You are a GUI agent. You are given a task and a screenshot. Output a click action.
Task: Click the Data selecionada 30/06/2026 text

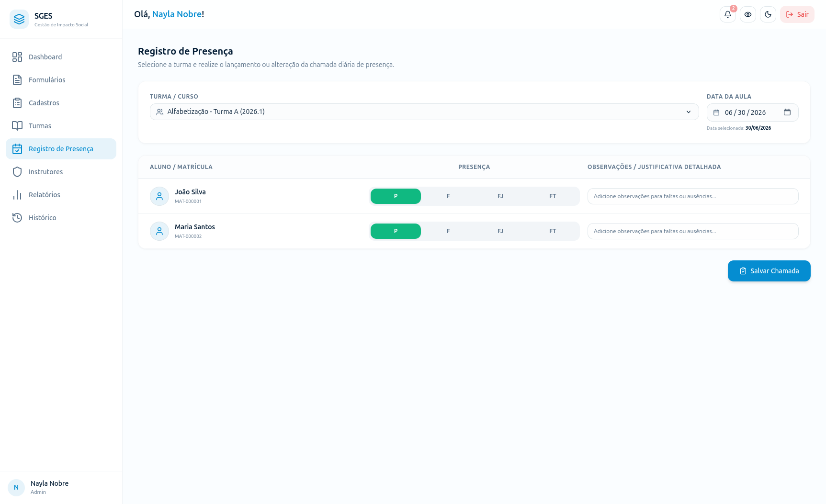[x=739, y=128]
